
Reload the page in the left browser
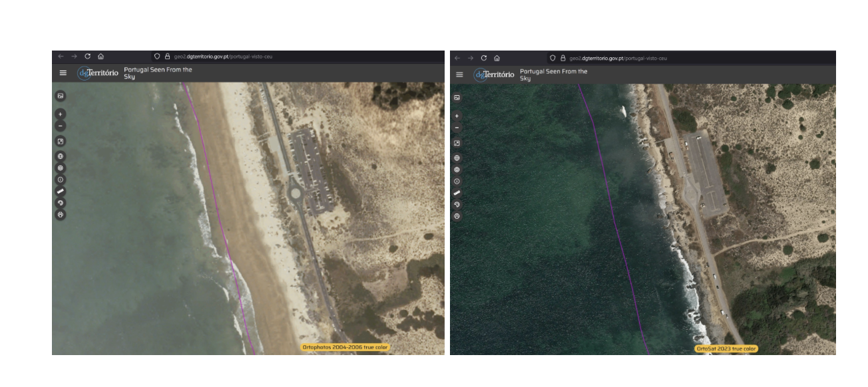87,57
